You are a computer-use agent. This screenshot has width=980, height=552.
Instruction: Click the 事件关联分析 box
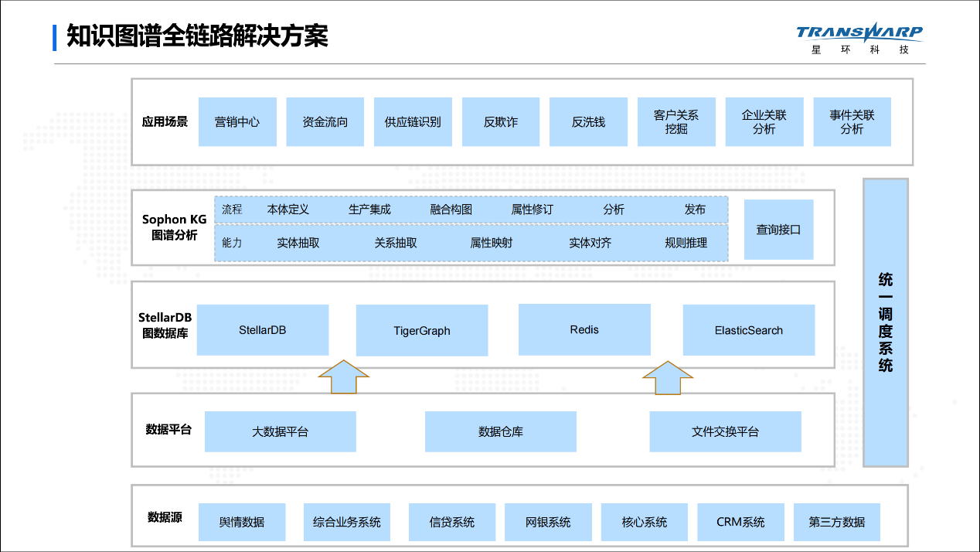(x=852, y=121)
